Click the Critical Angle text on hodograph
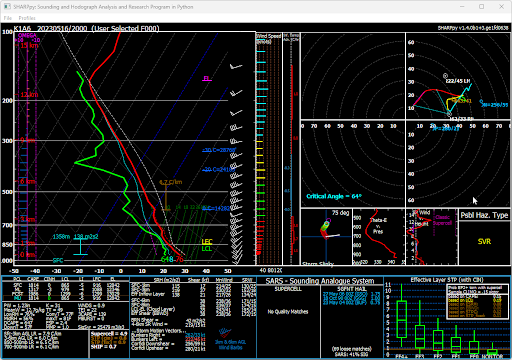The width and height of the screenshot is (512, 360). tap(334, 196)
